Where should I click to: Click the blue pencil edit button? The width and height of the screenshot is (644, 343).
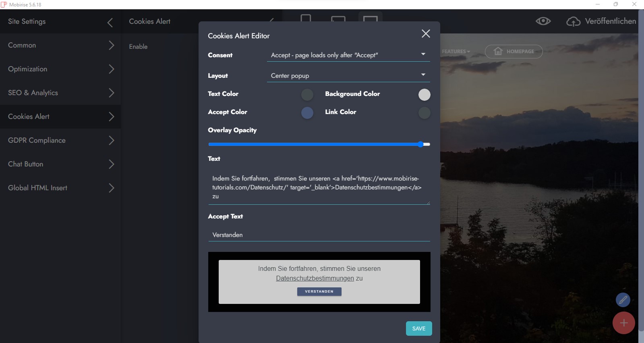pyautogui.click(x=623, y=300)
